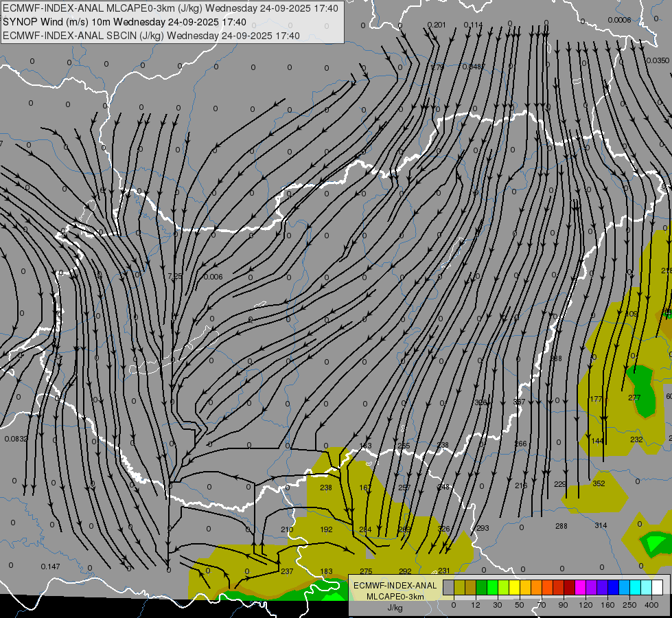
Task: Click the dark red legend swatch
Action: 570,588
